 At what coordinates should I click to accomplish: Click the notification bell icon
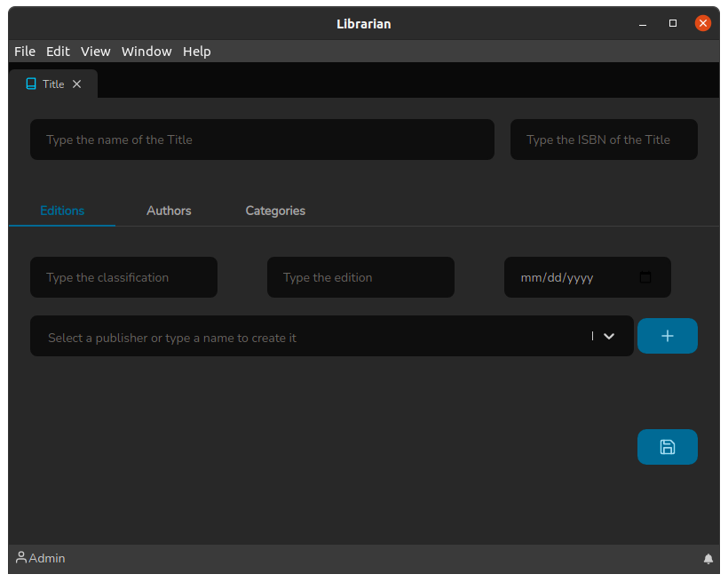click(708, 558)
